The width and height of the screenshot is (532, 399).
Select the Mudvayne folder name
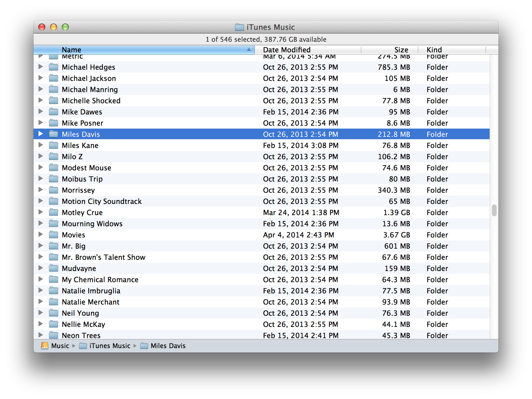79,268
